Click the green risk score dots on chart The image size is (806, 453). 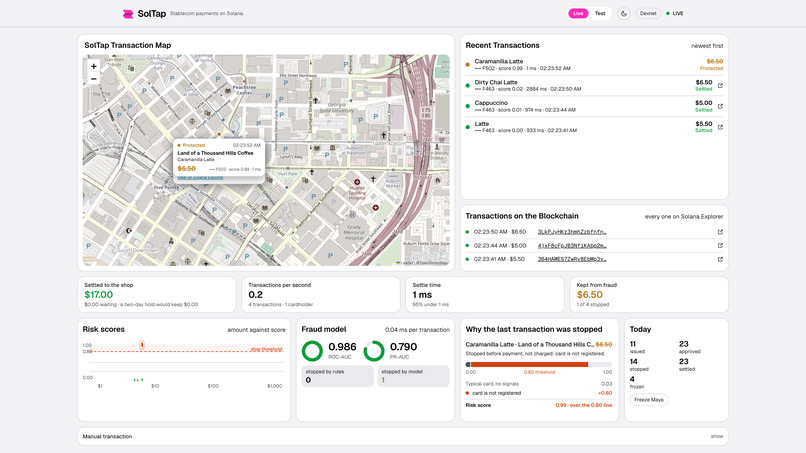click(138, 379)
